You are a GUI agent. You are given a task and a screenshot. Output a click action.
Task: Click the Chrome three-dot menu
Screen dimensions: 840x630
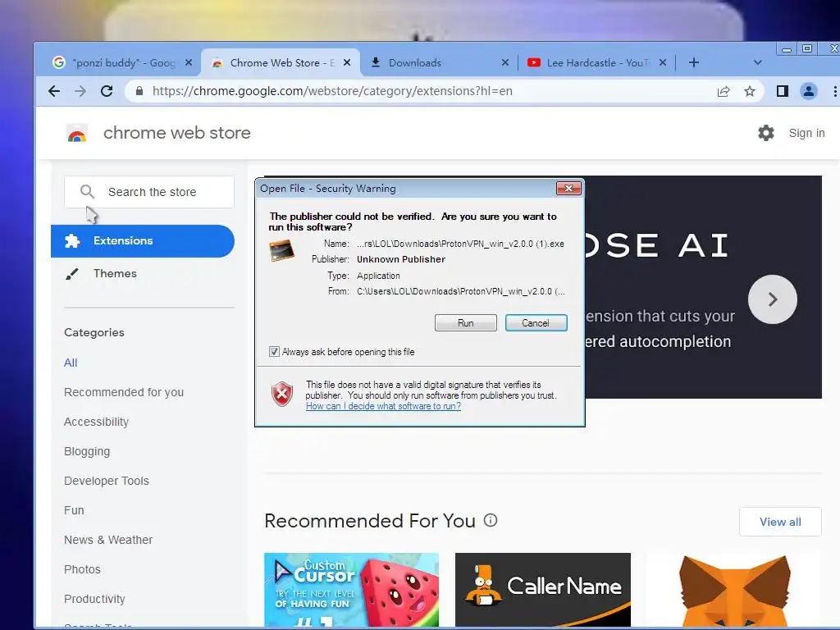[834, 91]
